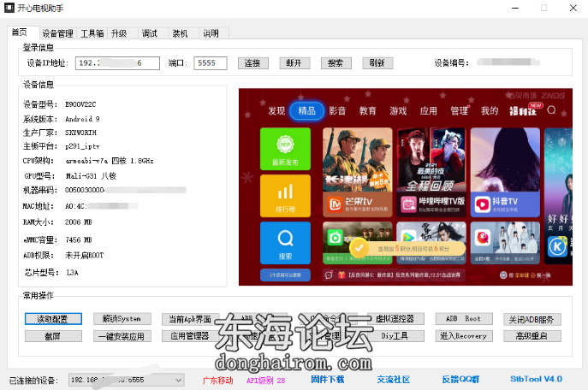Click the 截屏 button
The image size is (588, 390).
53,336
